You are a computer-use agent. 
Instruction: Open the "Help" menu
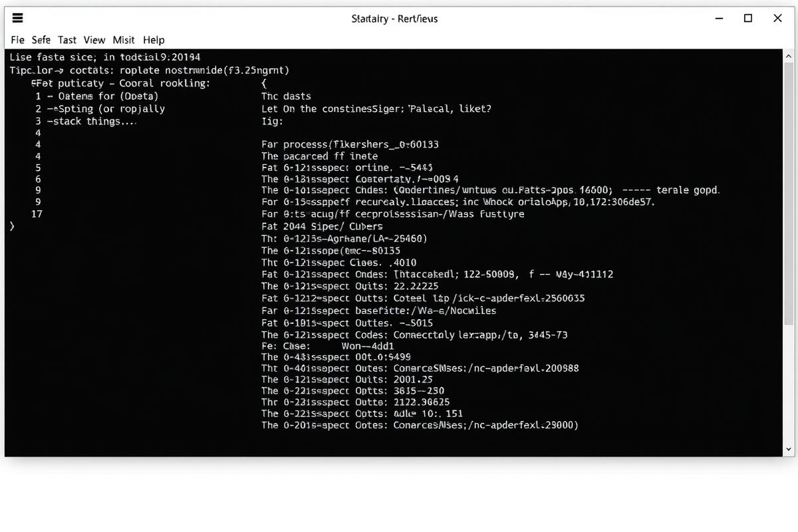click(x=154, y=40)
